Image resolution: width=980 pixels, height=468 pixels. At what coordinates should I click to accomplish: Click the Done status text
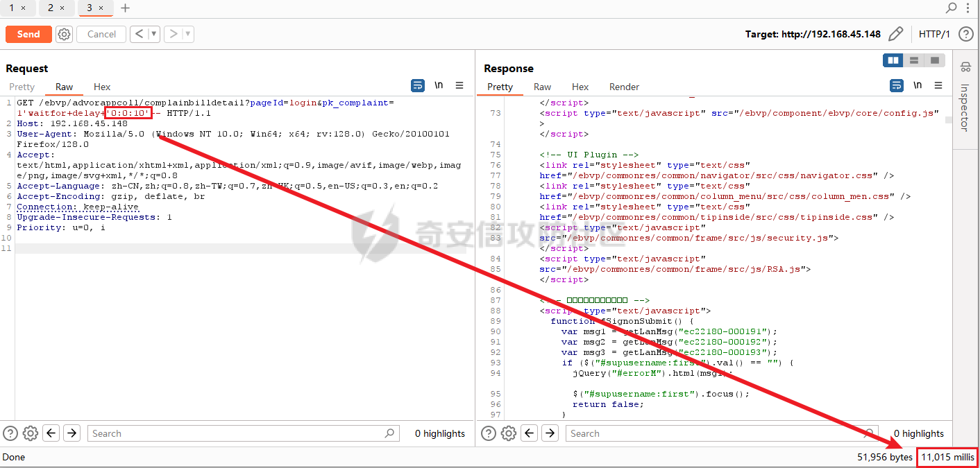click(x=14, y=457)
